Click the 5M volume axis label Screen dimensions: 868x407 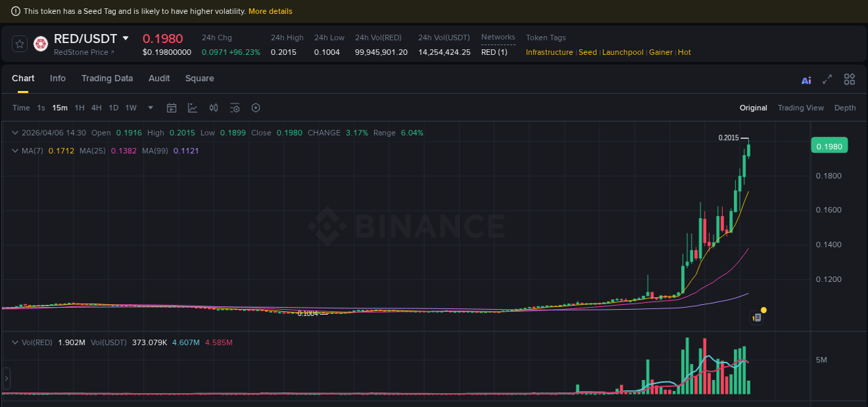(x=821, y=360)
